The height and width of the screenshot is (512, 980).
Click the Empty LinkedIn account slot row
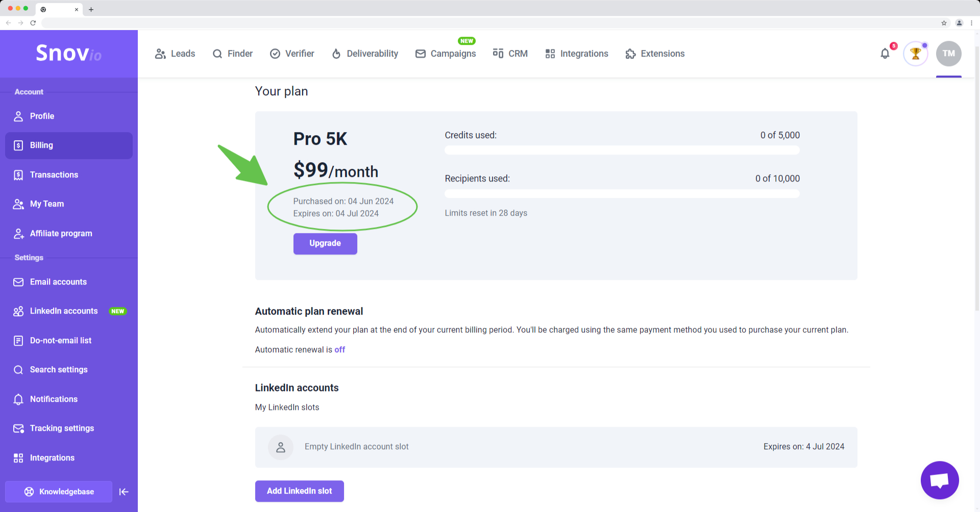tap(556, 447)
